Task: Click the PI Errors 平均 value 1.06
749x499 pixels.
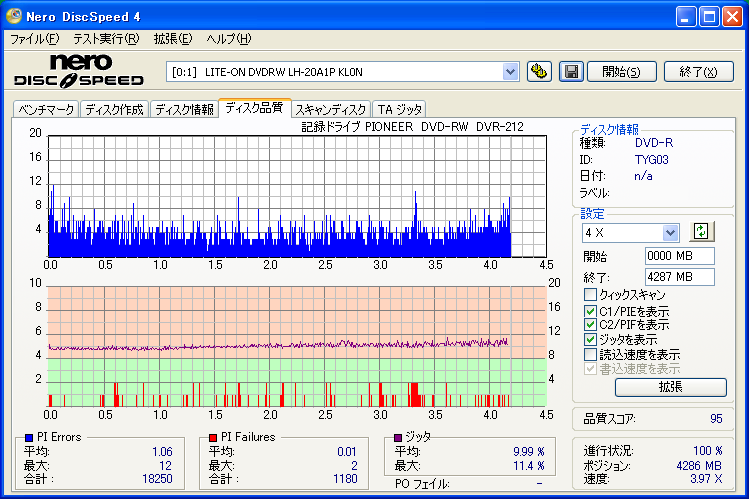Action: 162,451
